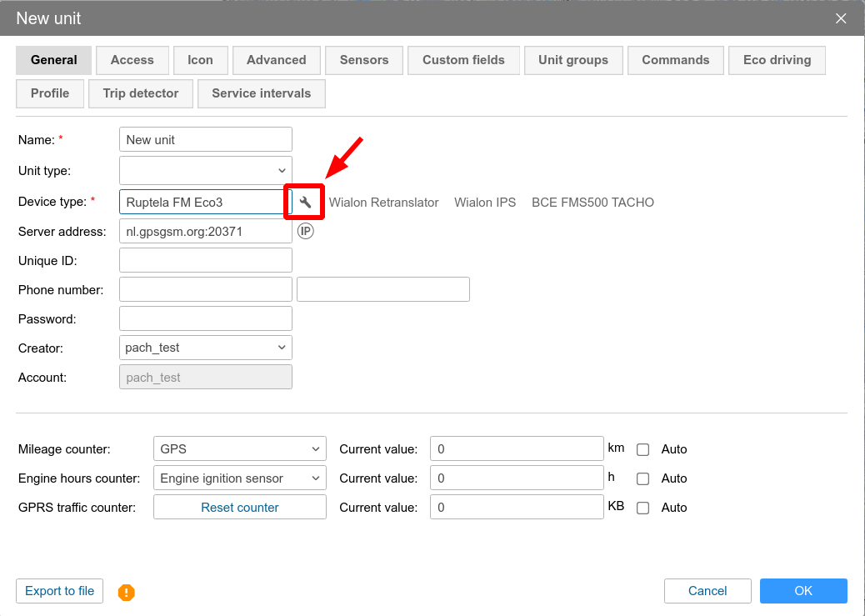Choose BCE FMS500 TACHO device suggestion
This screenshot has width=865, height=616.
point(592,203)
